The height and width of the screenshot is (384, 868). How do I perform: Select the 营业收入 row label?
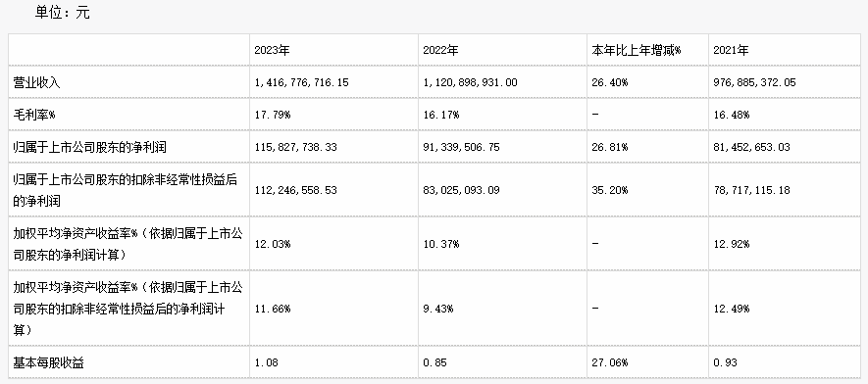pos(36,83)
